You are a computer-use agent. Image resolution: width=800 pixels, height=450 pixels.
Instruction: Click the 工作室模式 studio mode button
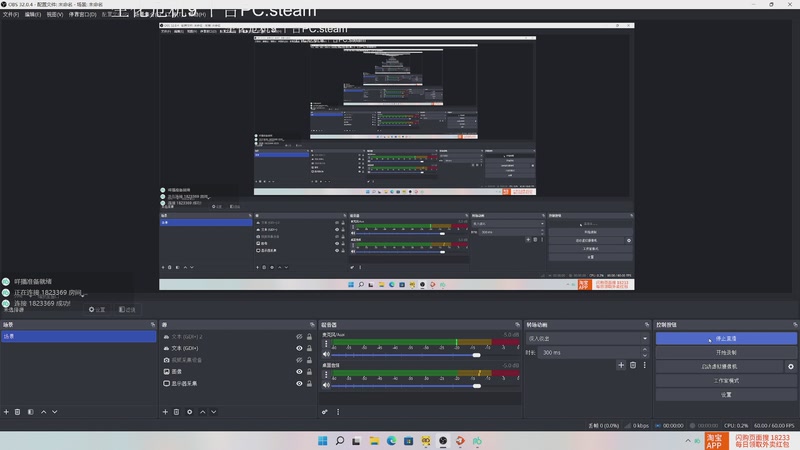726,381
